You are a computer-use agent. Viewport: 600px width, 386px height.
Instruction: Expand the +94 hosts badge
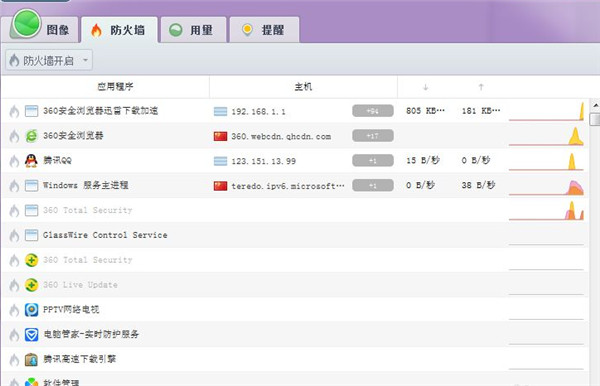(x=373, y=111)
